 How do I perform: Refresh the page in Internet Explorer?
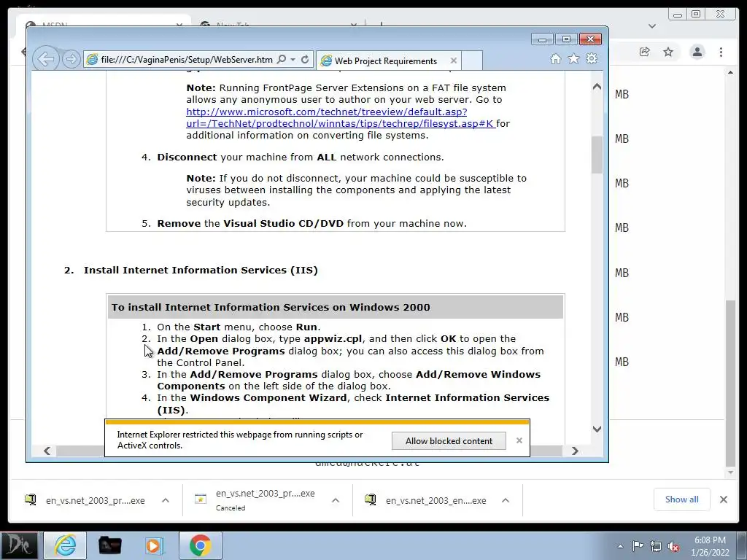pyautogui.click(x=305, y=60)
